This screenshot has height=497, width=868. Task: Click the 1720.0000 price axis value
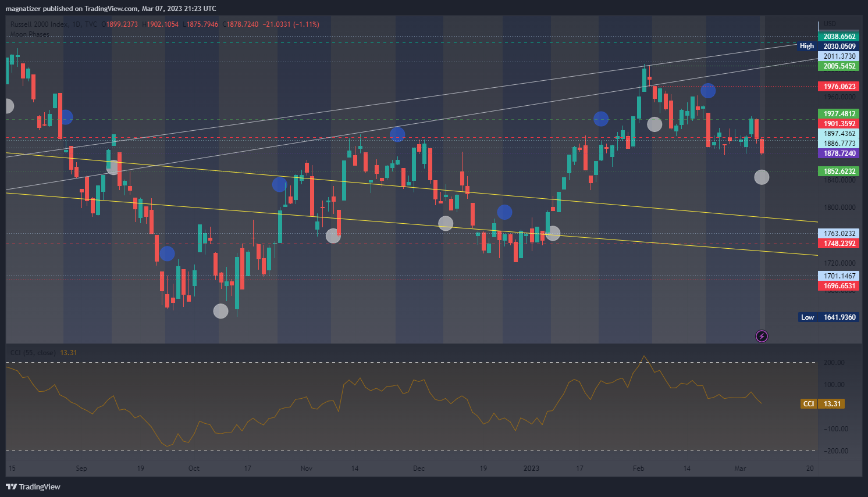(839, 263)
